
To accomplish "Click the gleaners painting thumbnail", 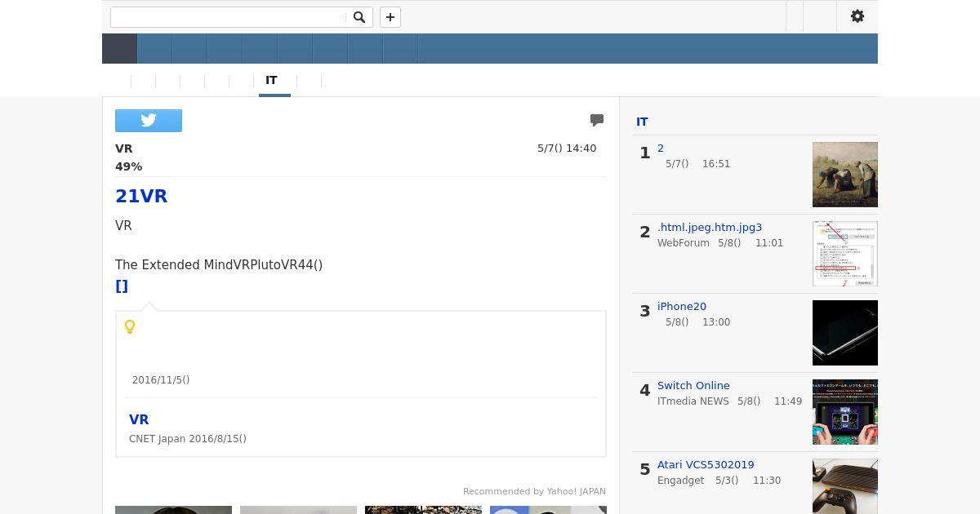I will coord(845,175).
